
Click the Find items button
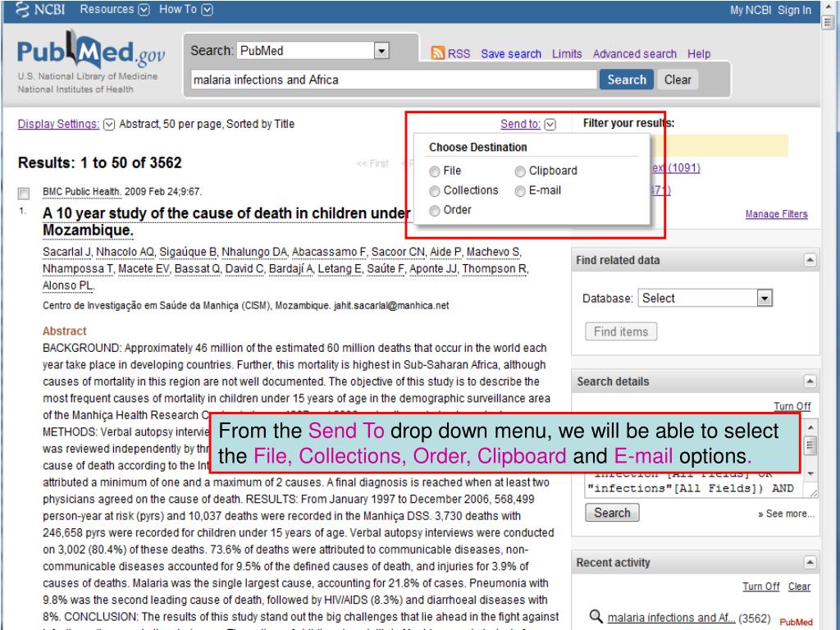pyautogui.click(x=621, y=331)
